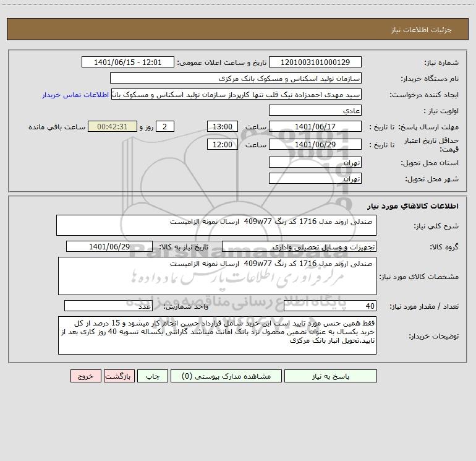Click 'مشخصات کالای مورد نیاز:' label
Image resolution: width=476 pixels, height=461 pixels.
(419, 277)
